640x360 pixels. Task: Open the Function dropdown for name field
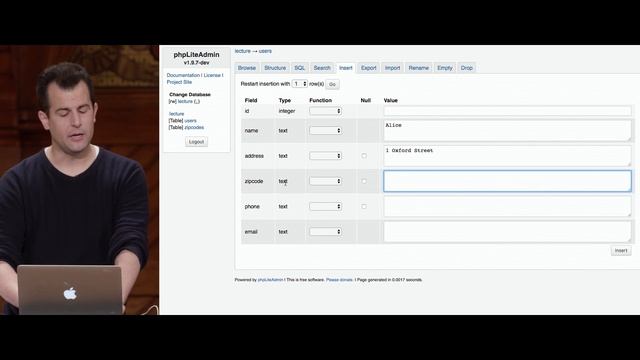coord(325,131)
